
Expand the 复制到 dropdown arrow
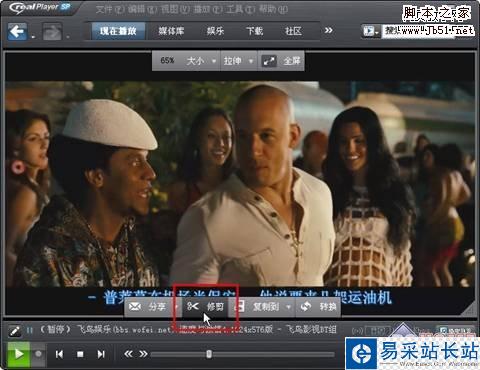point(289,307)
